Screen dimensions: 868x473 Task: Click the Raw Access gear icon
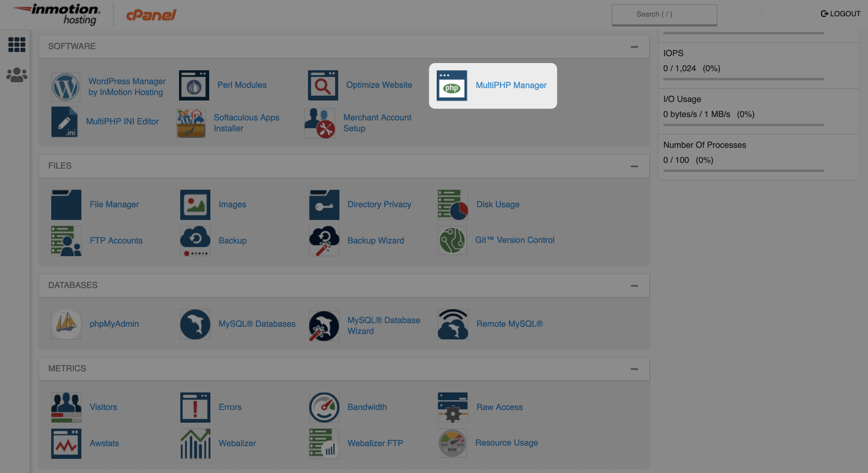(453, 407)
